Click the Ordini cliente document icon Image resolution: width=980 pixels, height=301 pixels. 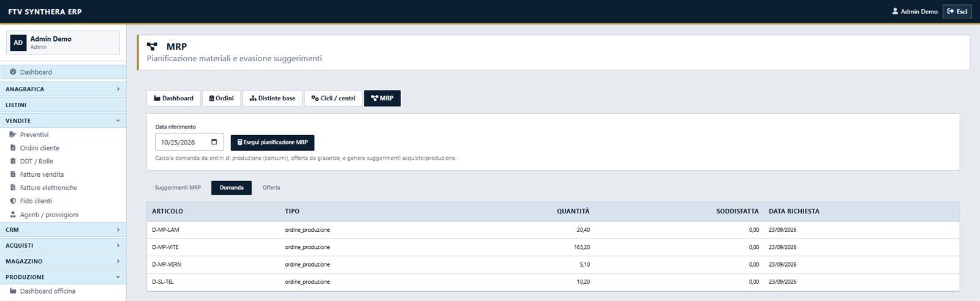coord(13,148)
